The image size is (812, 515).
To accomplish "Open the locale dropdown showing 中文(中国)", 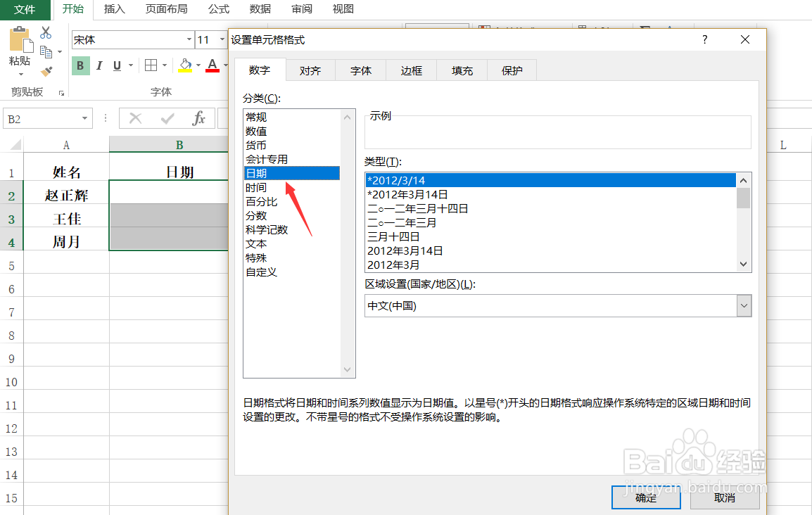I will pos(744,305).
